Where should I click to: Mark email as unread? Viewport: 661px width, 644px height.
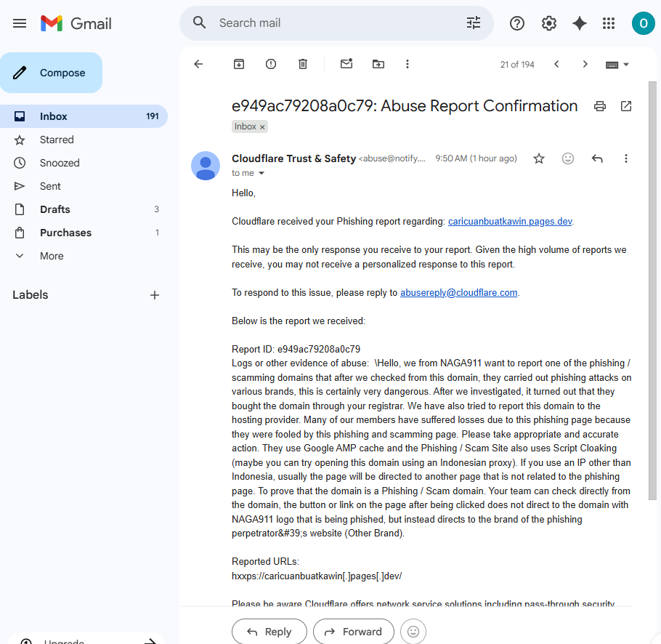click(x=346, y=64)
